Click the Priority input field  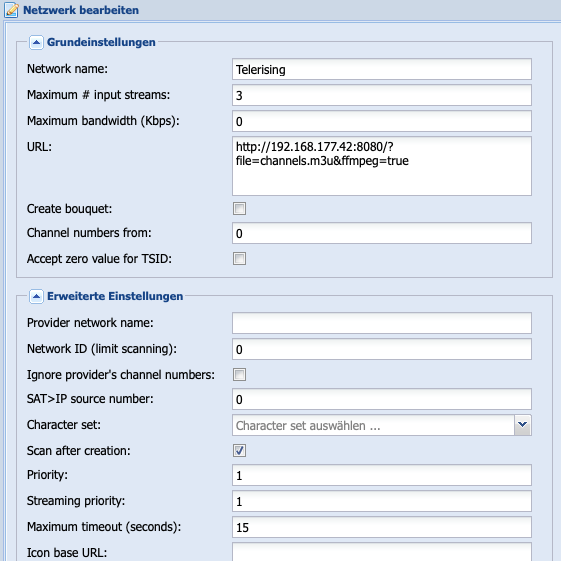(x=382, y=475)
